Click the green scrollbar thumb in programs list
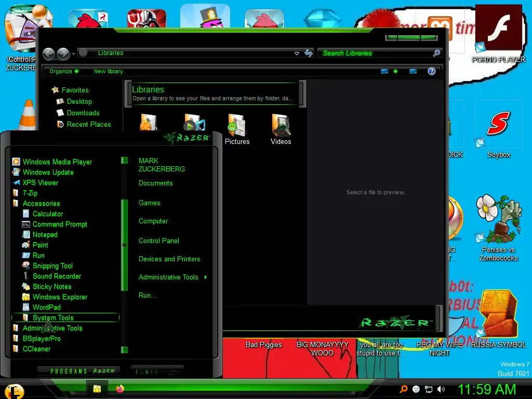This screenshot has height=399, width=532. [x=125, y=245]
